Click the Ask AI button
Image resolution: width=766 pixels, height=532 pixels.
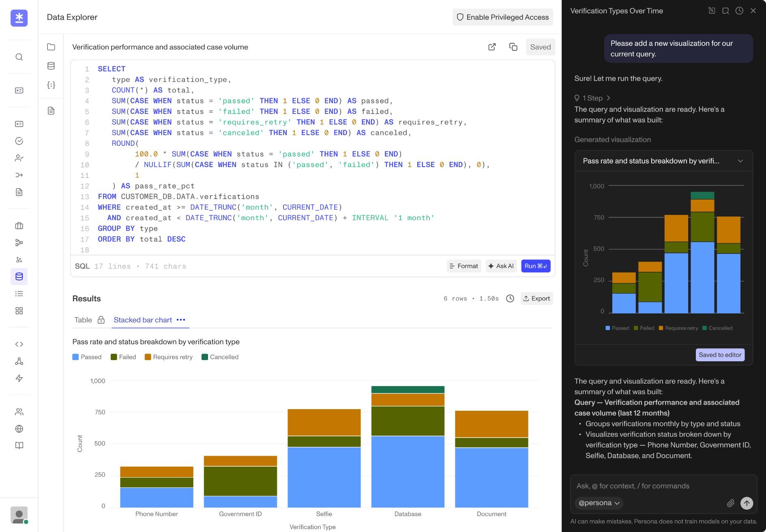[x=501, y=266]
